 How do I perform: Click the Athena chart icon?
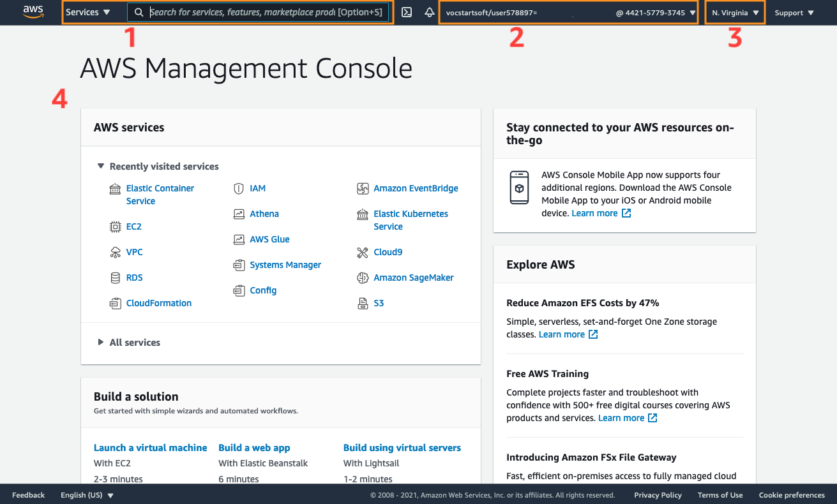(239, 214)
